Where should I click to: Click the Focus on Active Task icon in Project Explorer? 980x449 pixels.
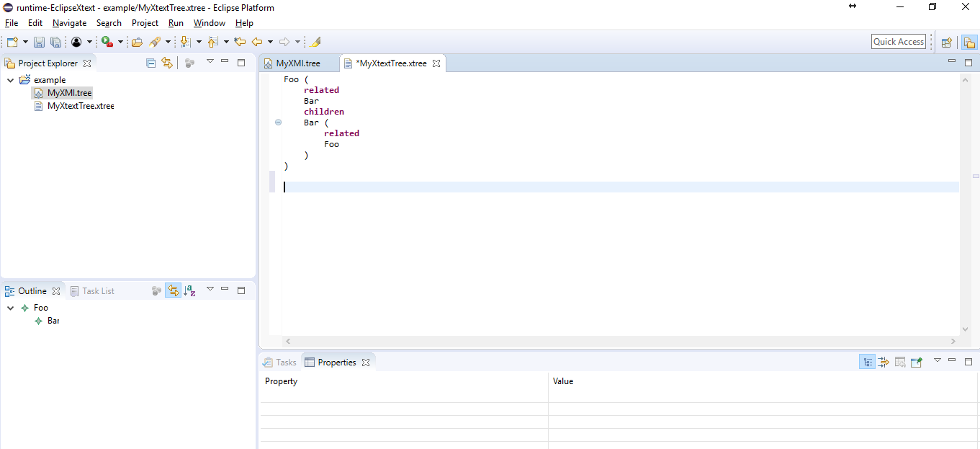[x=189, y=63]
